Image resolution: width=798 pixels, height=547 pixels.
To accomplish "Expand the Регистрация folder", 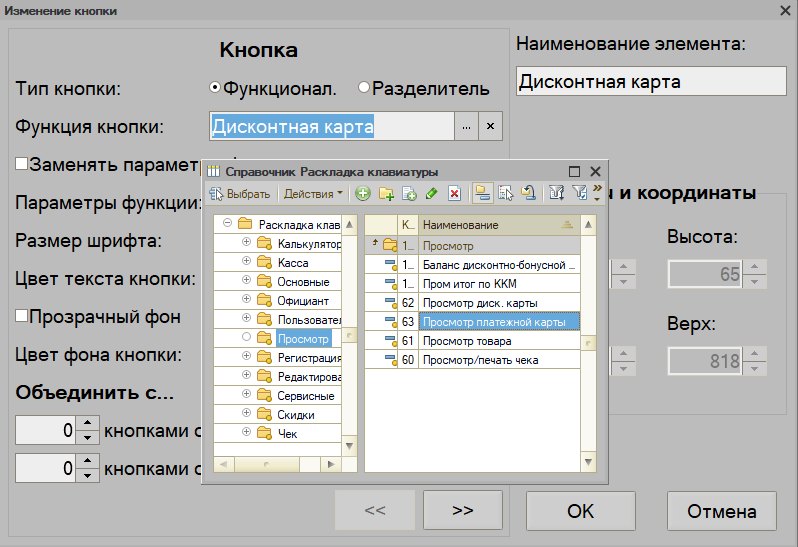I will tap(246, 356).
